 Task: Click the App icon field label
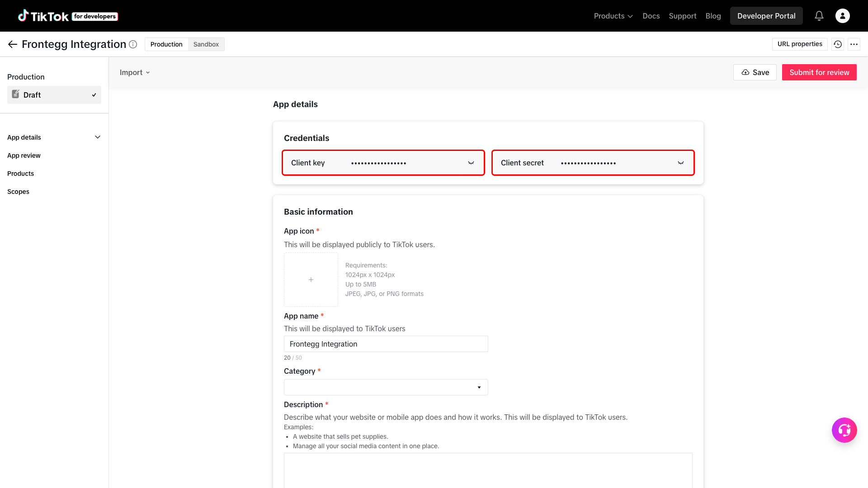tap(299, 231)
